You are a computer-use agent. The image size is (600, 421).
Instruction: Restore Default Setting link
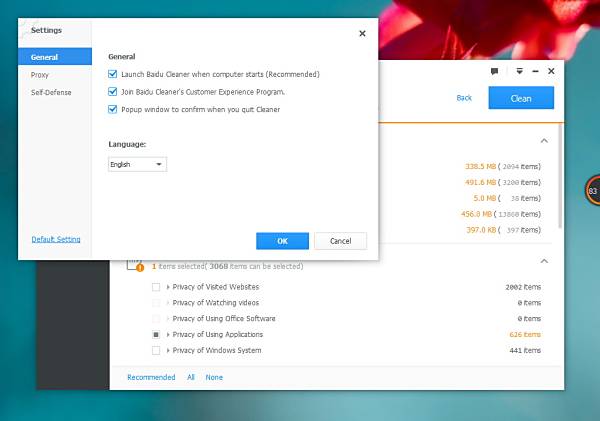tap(56, 239)
